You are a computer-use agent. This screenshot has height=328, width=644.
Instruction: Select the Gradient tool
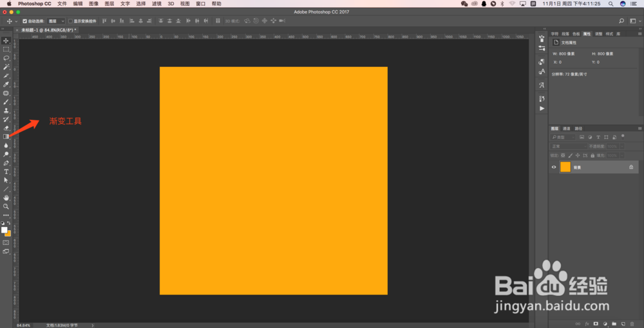6,137
